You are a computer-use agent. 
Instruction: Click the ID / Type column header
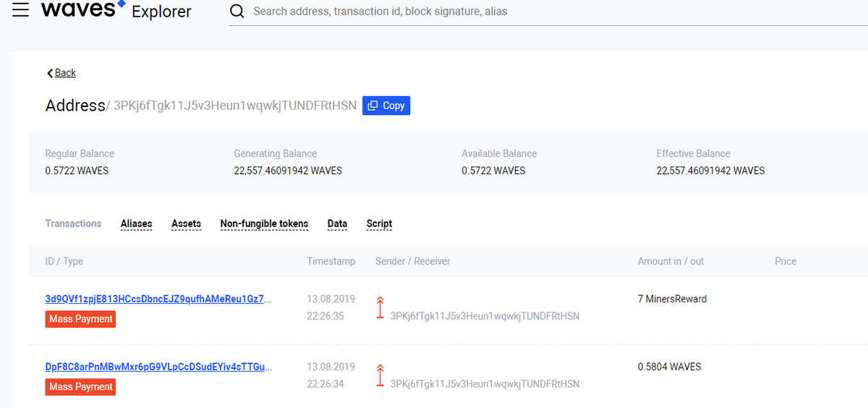point(64,261)
